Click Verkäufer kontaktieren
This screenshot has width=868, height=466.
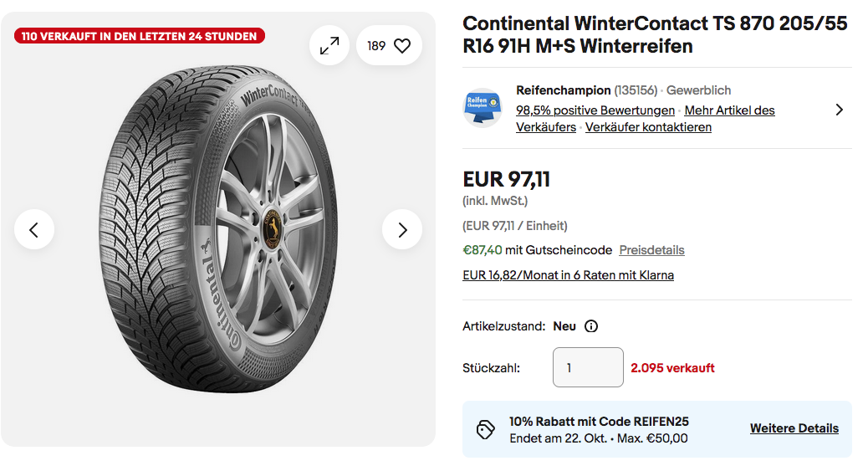(x=648, y=127)
